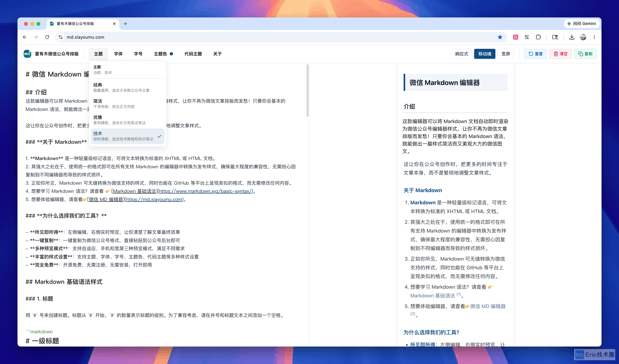The height and width of the screenshot is (364, 619).
Task: Open the 字体 menu
Action: [x=118, y=54]
